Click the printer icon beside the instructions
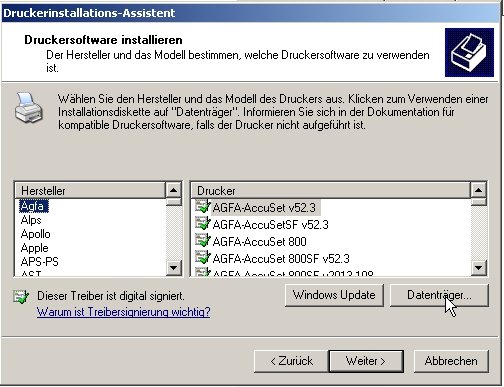The width and height of the screenshot is (504, 387). 29,108
